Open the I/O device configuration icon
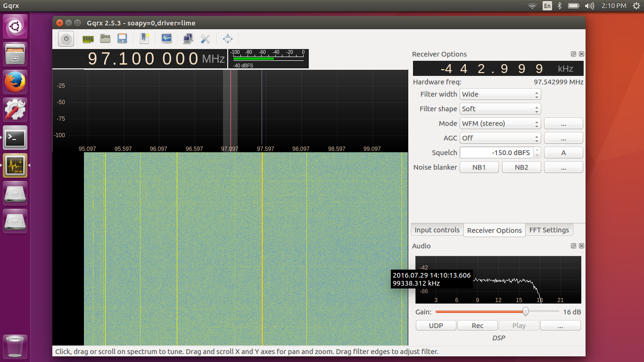 click(88, 39)
